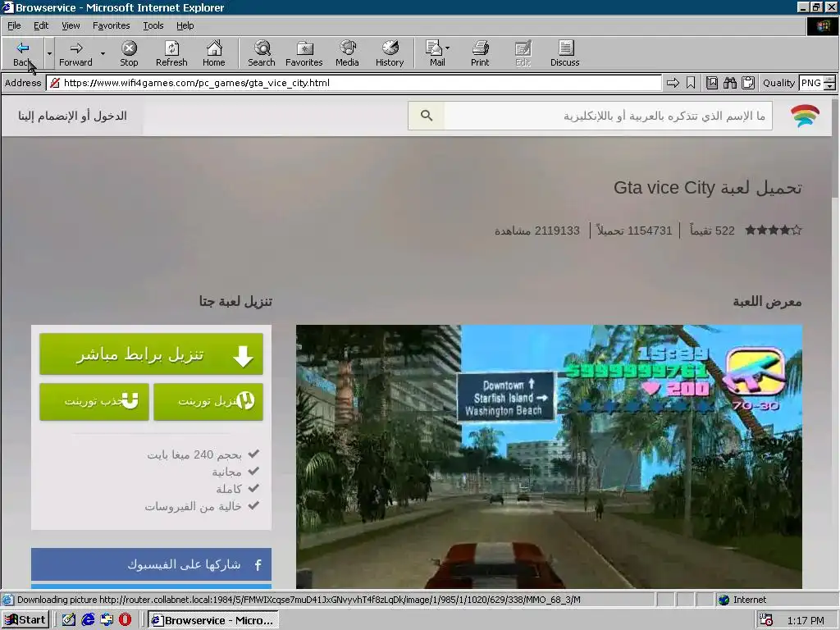Image resolution: width=840 pixels, height=630 pixels.
Task: Open the File menu
Action: tap(14, 25)
